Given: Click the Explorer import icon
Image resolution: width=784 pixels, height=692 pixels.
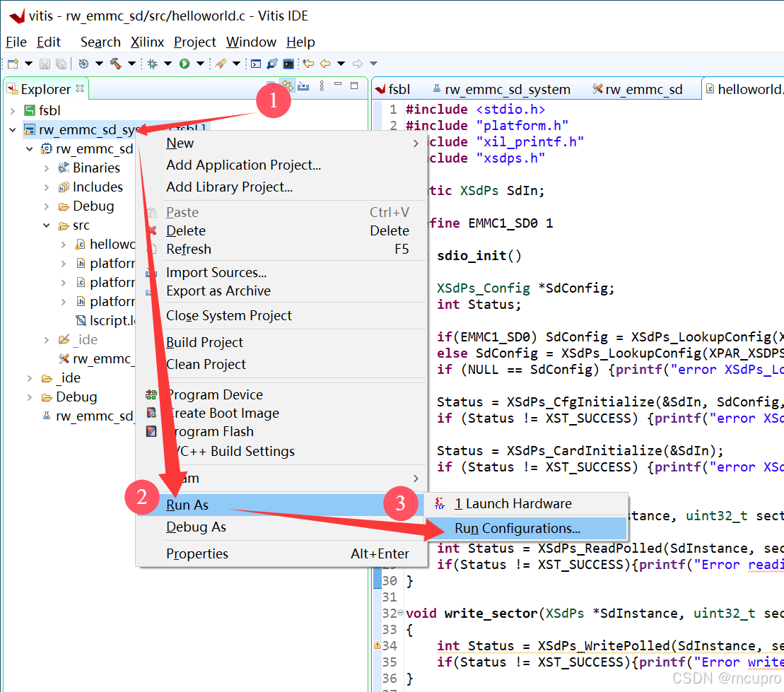Looking at the screenshot, I should pos(303,86).
